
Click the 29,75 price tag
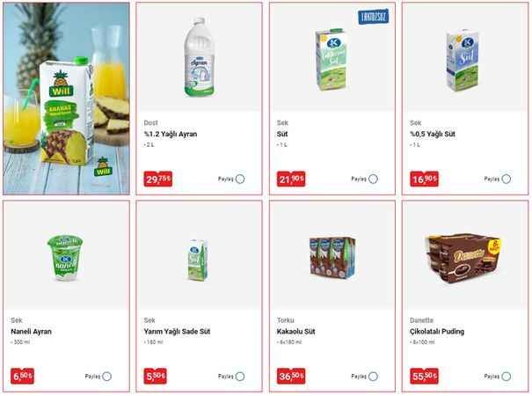tap(158, 179)
